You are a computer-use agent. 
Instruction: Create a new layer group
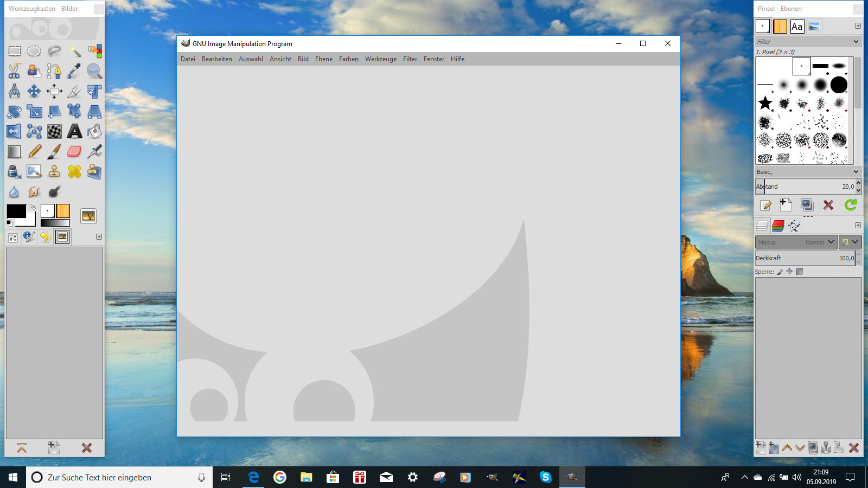pos(774,447)
